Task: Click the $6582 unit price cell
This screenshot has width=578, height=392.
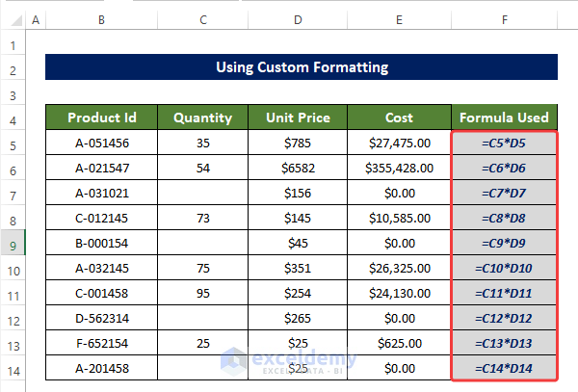Action: click(x=298, y=169)
